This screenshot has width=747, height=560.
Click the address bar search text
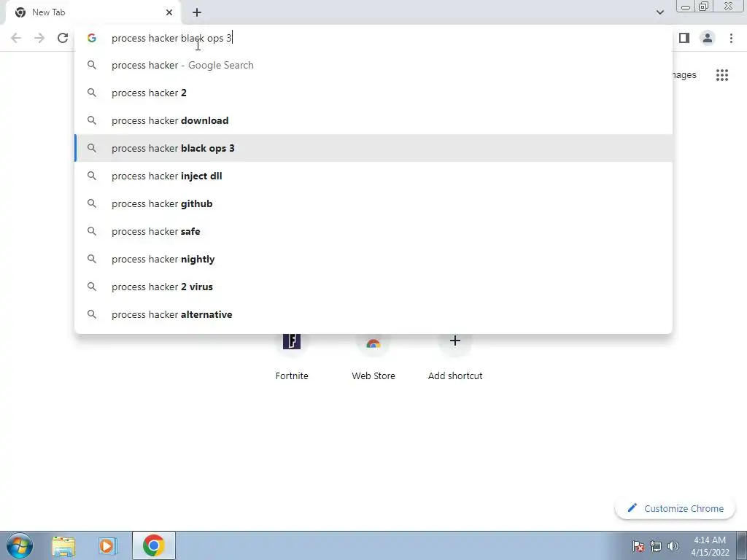point(171,38)
